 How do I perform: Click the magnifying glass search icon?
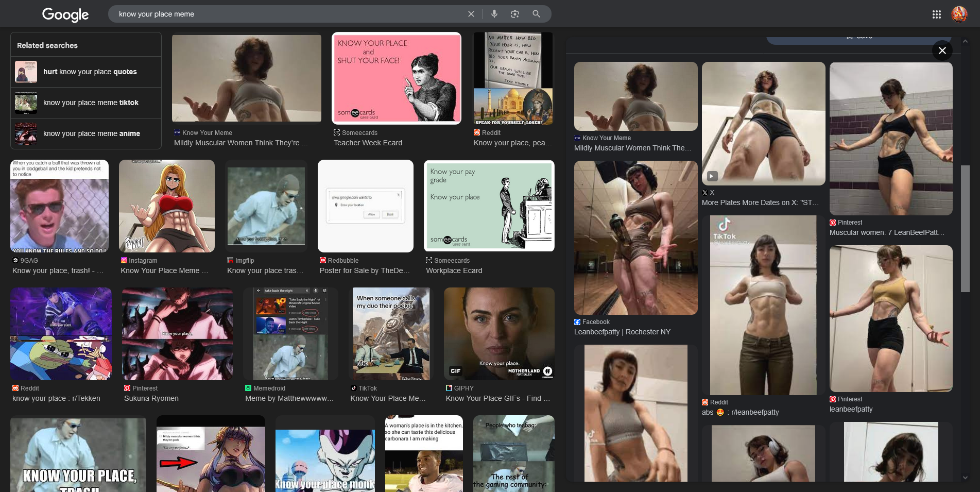click(x=536, y=14)
